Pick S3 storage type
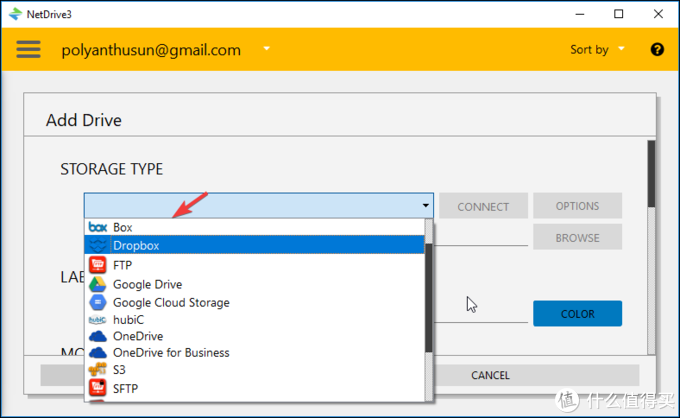The height and width of the screenshot is (418, 680). pyautogui.click(x=254, y=369)
